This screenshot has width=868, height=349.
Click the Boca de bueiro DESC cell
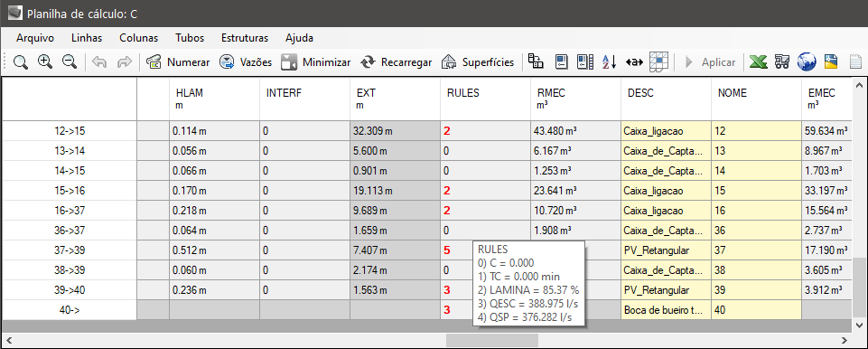tap(666, 310)
